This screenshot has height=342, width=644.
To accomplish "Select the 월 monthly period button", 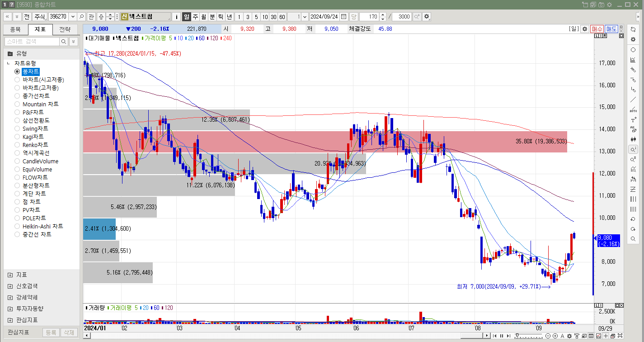I will (204, 17).
